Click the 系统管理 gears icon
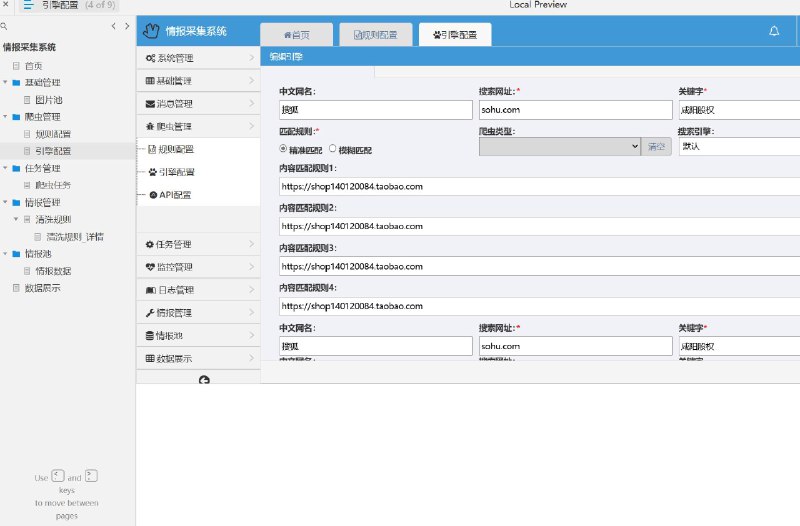This screenshot has height=526, width=800. tap(150, 58)
